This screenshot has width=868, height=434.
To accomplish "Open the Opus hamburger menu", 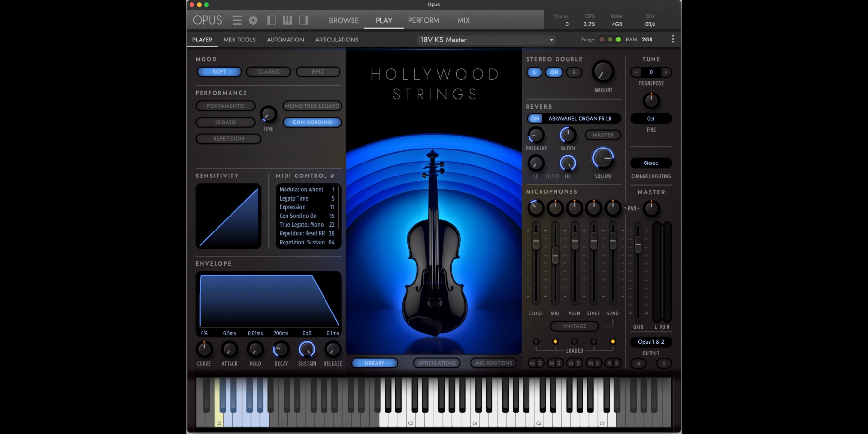I will (237, 20).
